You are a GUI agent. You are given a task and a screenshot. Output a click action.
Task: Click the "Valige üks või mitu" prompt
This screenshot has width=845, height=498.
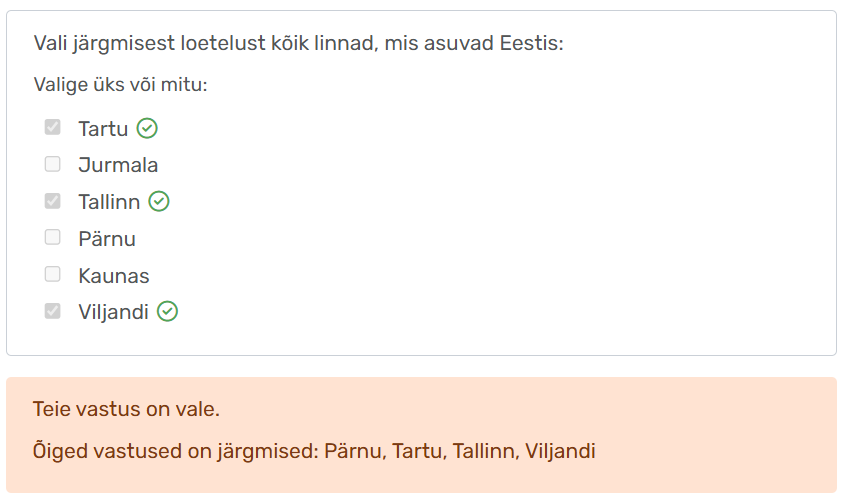(x=120, y=85)
